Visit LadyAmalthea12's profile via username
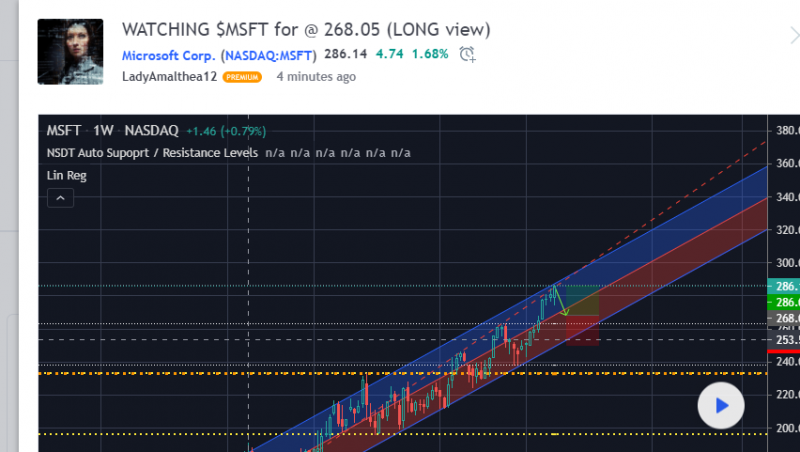Image resolution: width=800 pixels, height=452 pixels. (x=170, y=76)
